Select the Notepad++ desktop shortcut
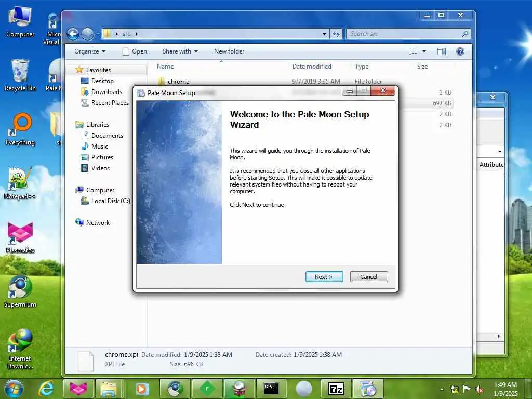The height and width of the screenshot is (399, 532). point(20,183)
